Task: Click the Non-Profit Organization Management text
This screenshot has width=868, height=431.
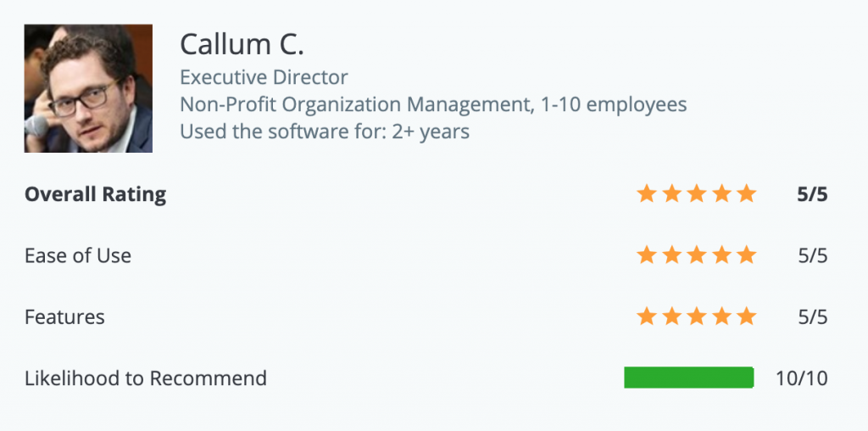Action: point(356,104)
